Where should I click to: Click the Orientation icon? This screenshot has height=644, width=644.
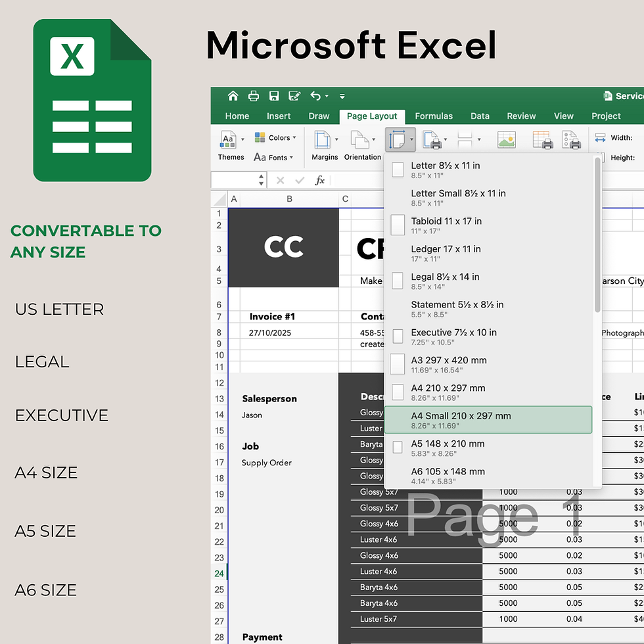click(360, 139)
